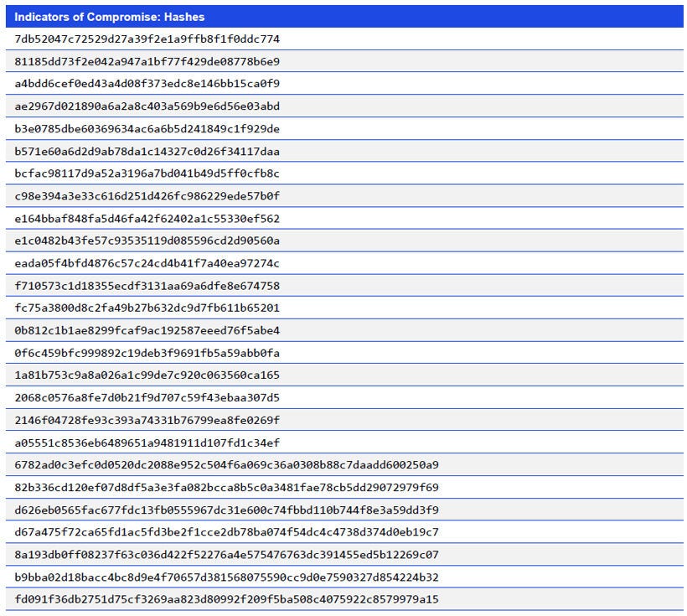
Task: Select the hash starting with bcfac98117
Action: pos(147,174)
